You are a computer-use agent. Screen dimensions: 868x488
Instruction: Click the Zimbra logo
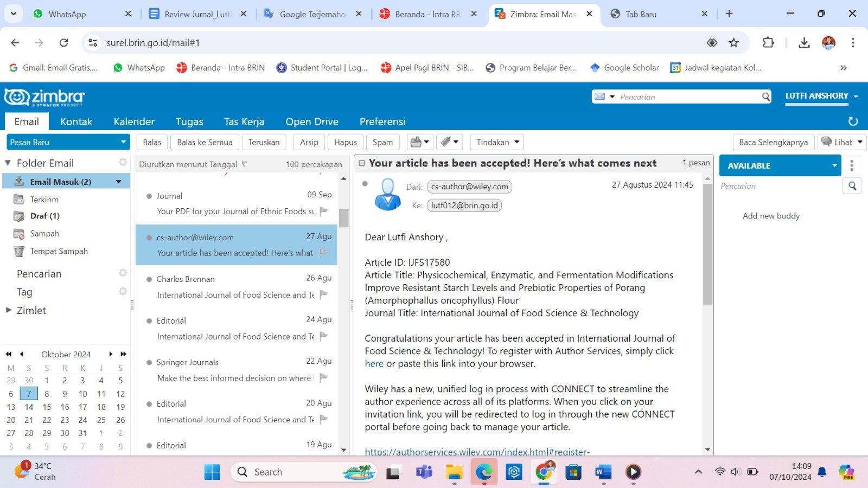(44, 98)
